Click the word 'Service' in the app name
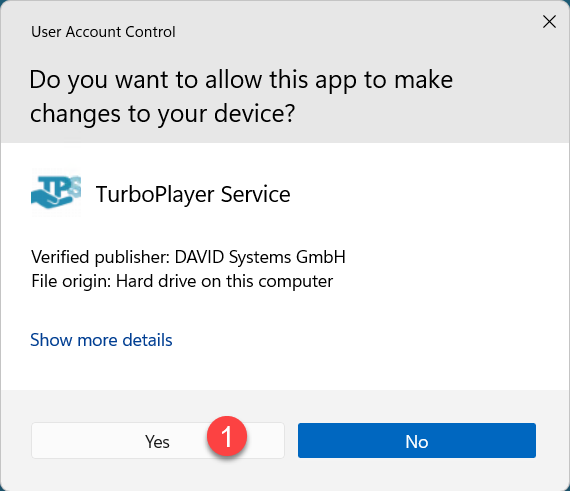 [256, 194]
